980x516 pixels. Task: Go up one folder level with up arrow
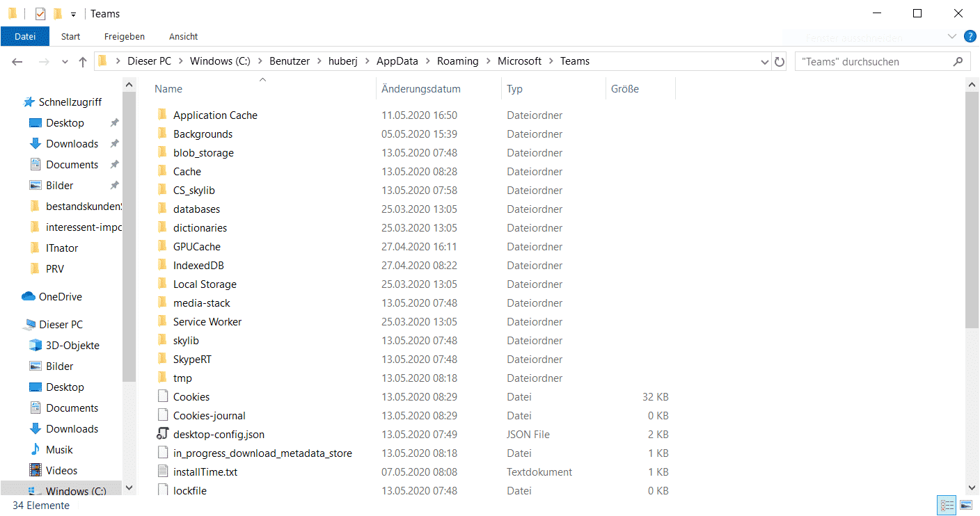[x=83, y=62]
